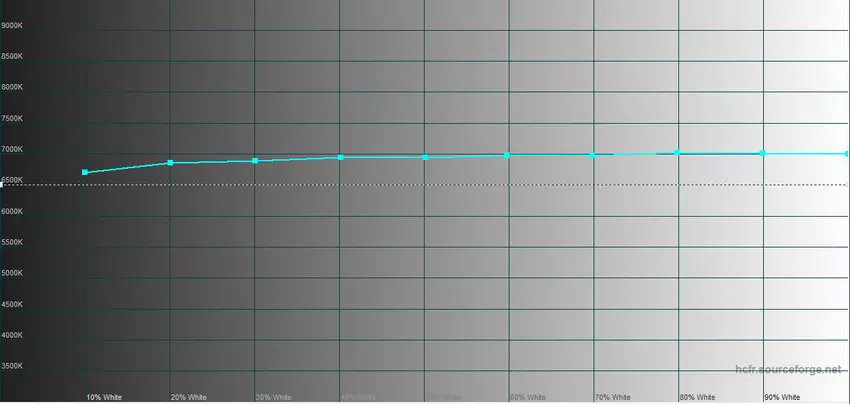Select the 20% White curve data point

tap(170, 162)
